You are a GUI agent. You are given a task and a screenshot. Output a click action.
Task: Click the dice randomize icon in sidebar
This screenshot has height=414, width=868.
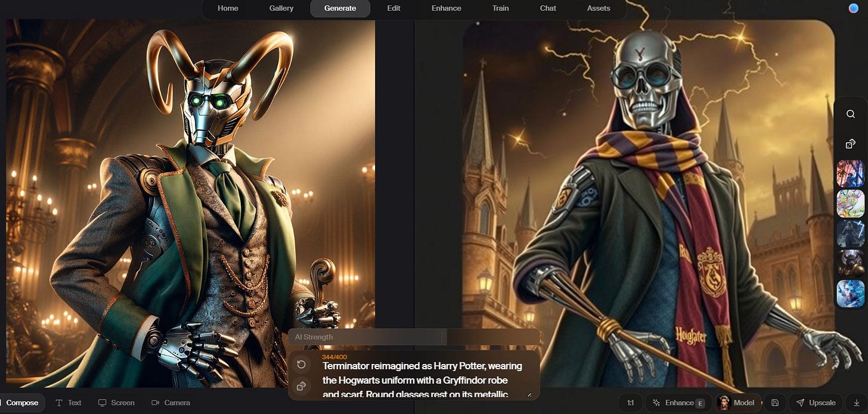(x=851, y=144)
